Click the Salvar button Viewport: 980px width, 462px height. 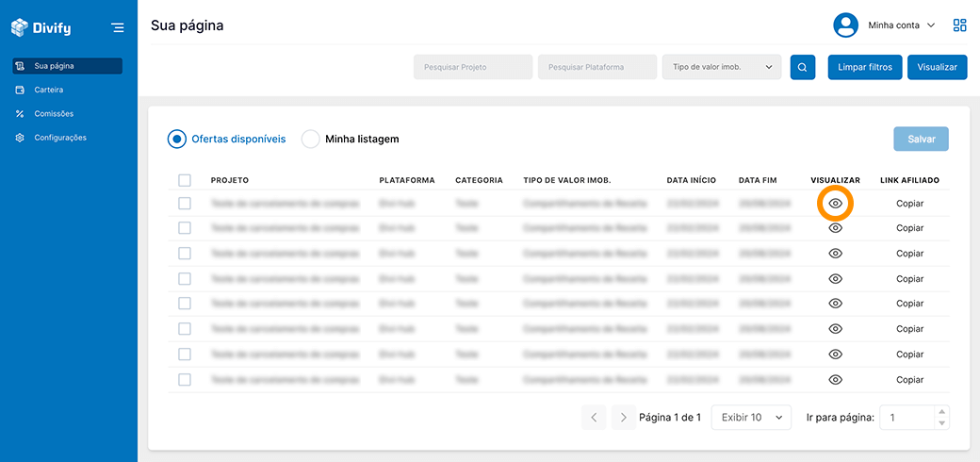pyautogui.click(x=922, y=139)
